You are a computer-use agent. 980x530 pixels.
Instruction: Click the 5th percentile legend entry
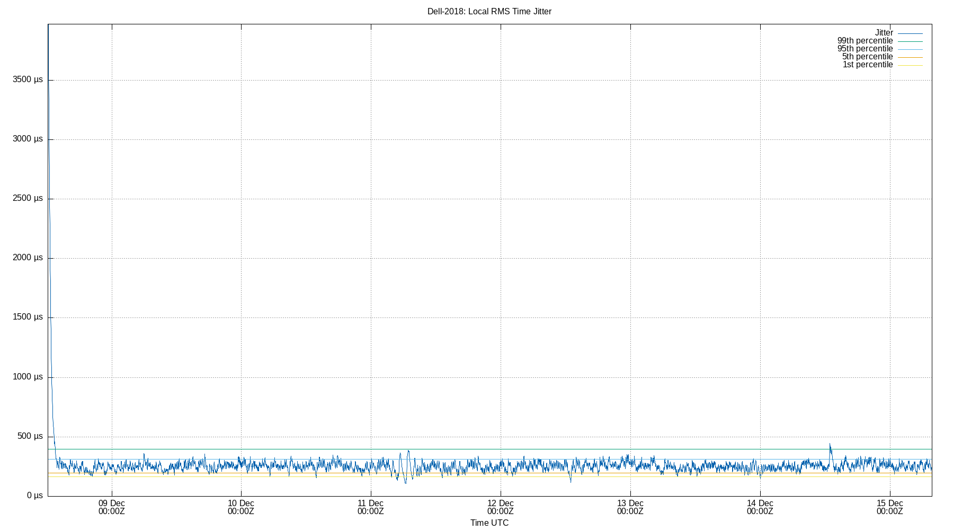coord(867,56)
